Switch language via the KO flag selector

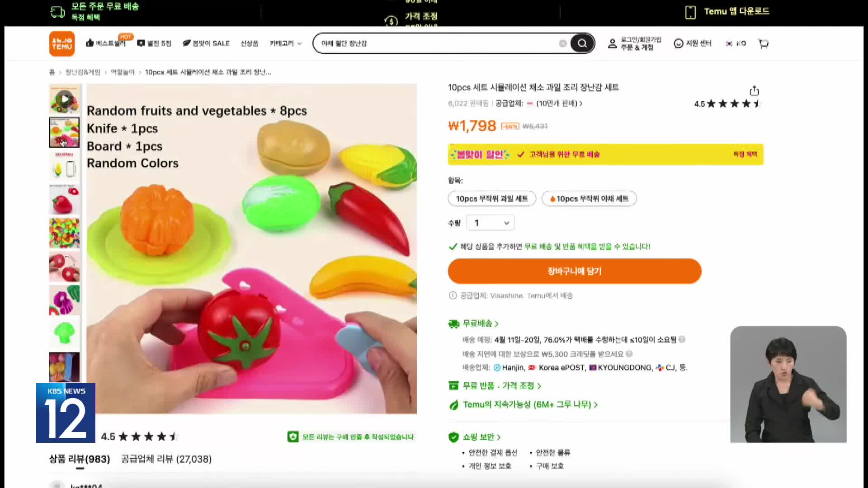736,43
